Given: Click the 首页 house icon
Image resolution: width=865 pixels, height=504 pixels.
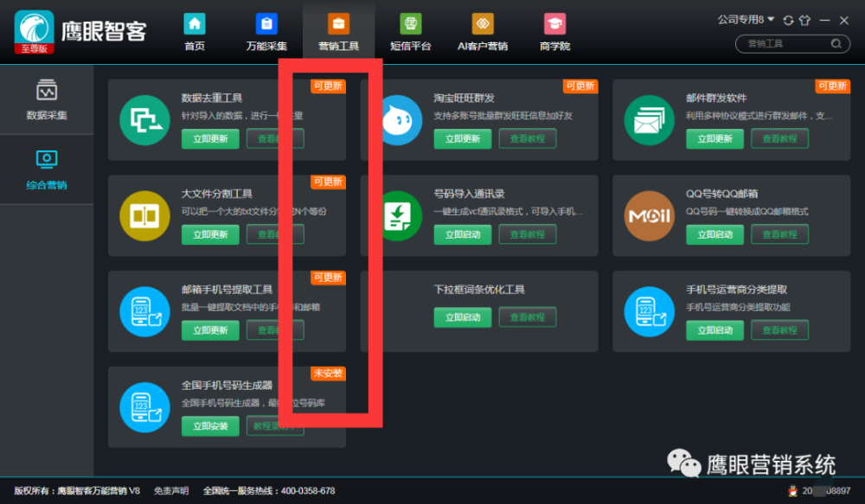Looking at the screenshot, I should tap(194, 23).
